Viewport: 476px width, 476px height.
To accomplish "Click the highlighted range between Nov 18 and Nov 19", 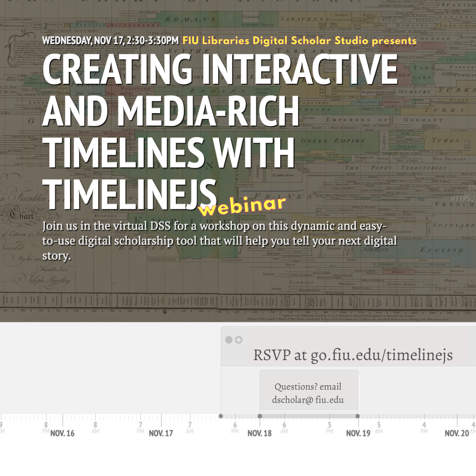I will (x=309, y=416).
